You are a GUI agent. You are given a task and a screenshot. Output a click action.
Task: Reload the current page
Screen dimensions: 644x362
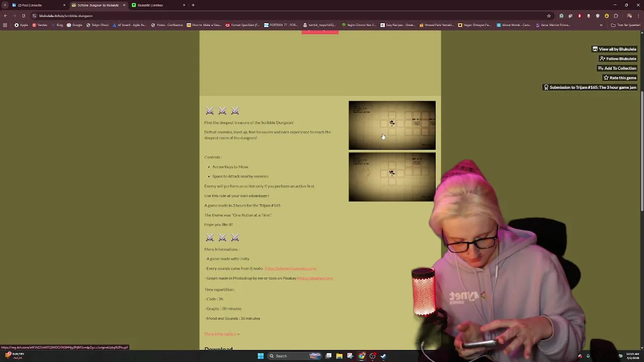point(23,16)
